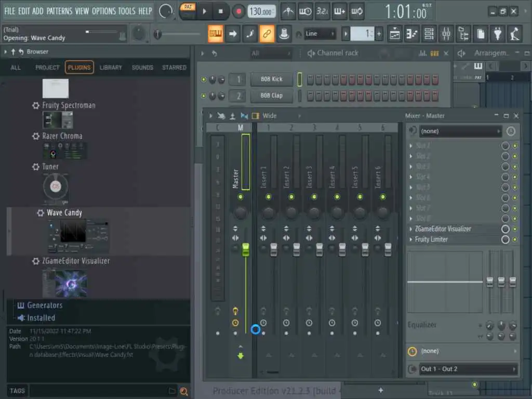Click the stamp tool icon
532x399 pixels.
point(284,34)
